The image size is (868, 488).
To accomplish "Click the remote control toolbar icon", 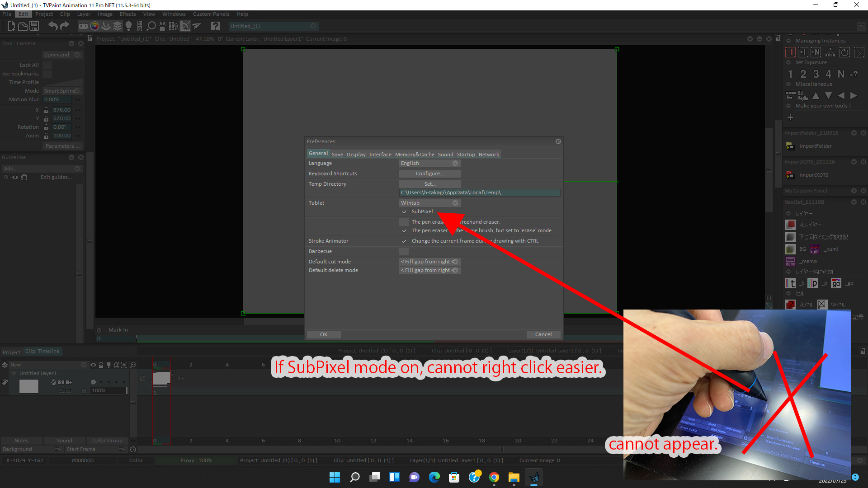I will [x=140, y=26].
